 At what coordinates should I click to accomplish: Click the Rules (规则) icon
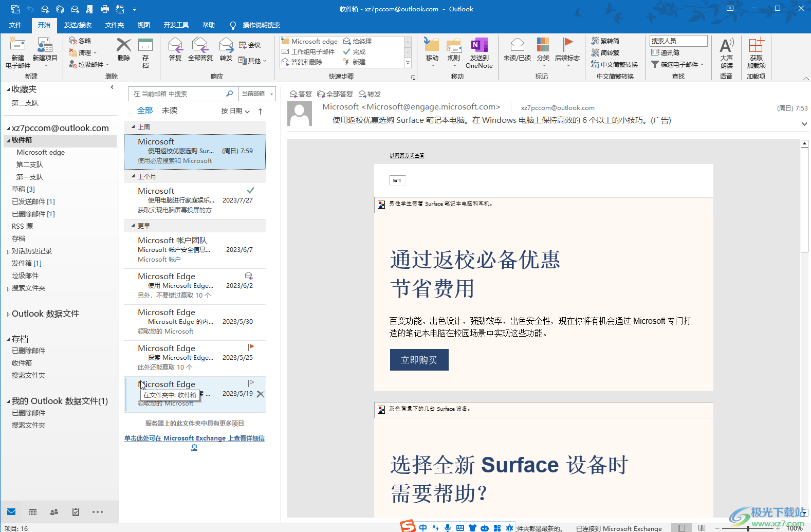pos(454,45)
